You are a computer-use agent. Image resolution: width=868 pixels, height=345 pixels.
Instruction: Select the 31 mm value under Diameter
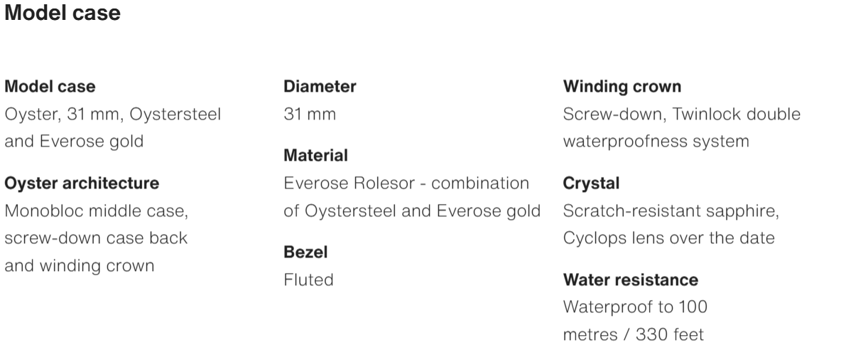310,114
